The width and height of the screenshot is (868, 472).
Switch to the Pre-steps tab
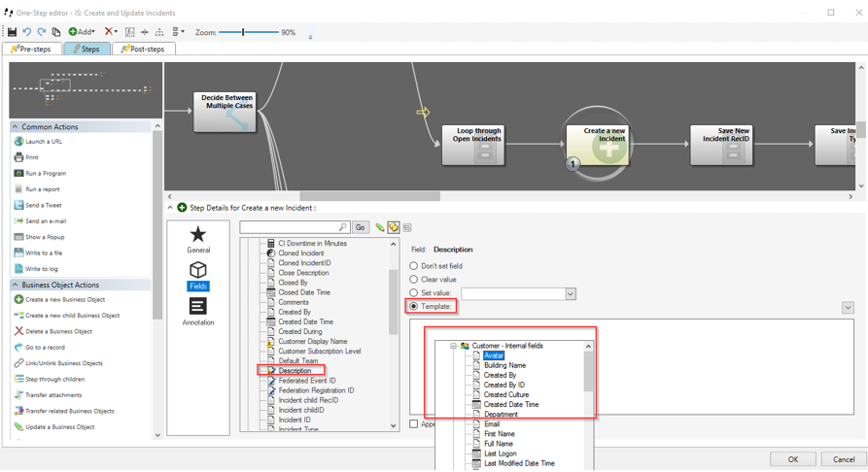pyautogui.click(x=34, y=49)
